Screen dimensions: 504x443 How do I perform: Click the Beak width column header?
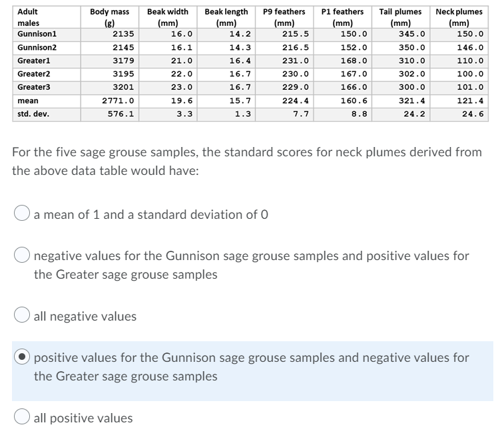pos(168,17)
